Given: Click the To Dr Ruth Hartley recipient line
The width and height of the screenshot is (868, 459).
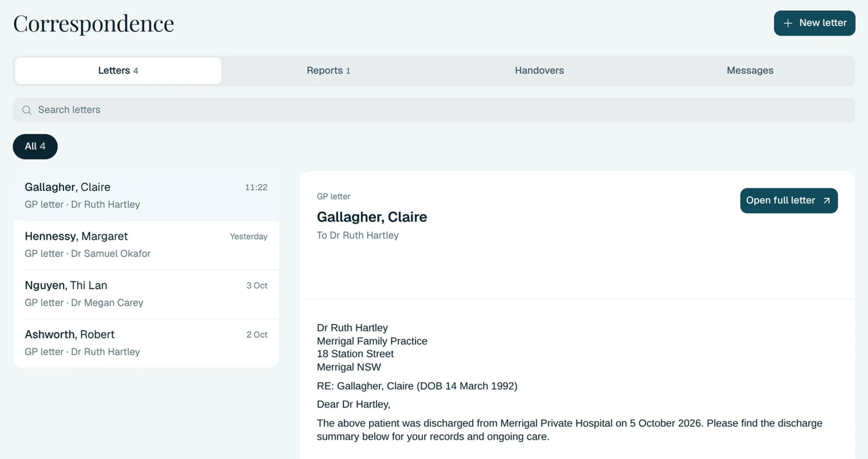Looking at the screenshot, I should click(x=358, y=235).
